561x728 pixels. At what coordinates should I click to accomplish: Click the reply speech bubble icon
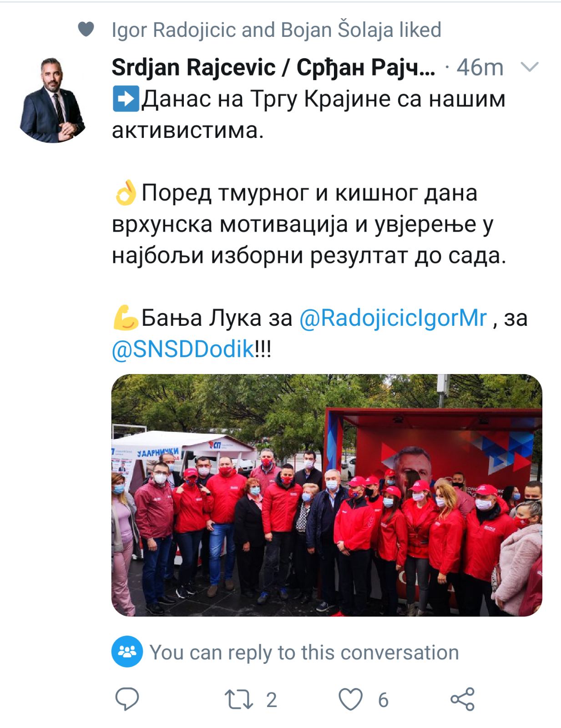127,699
